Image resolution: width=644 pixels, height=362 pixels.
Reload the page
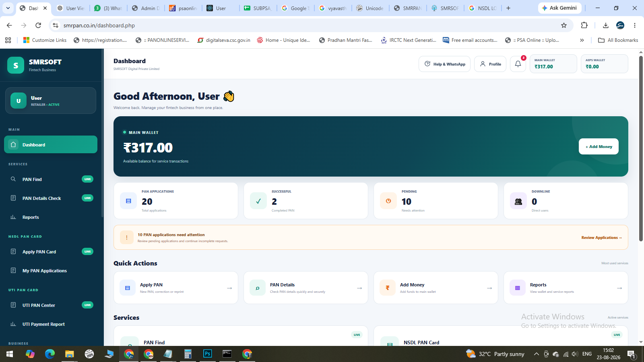tap(38, 25)
